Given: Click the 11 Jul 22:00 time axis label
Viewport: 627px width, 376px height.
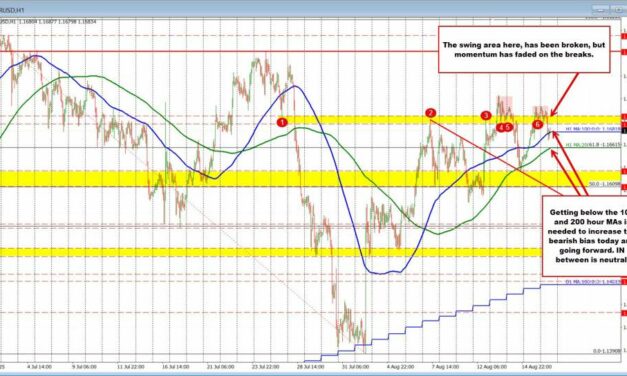Looking at the screenshot, I should [130, 366].
